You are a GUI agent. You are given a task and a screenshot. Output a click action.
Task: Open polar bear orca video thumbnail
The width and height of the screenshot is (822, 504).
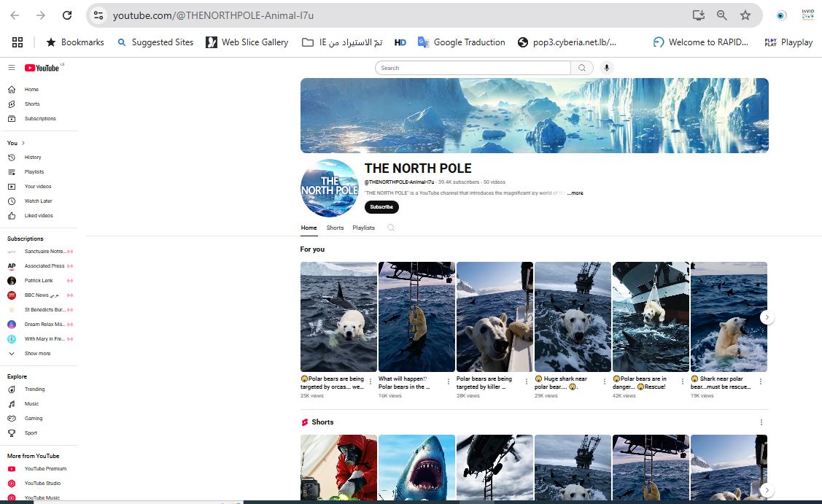coord(338,317)
